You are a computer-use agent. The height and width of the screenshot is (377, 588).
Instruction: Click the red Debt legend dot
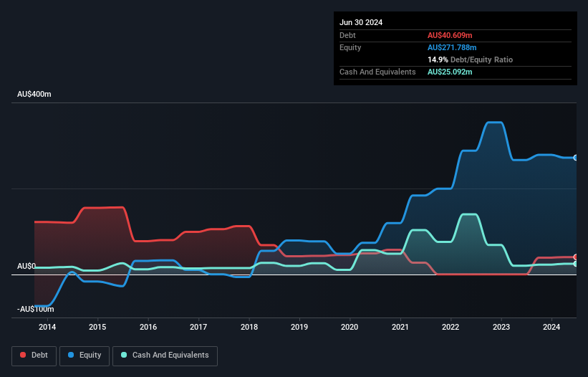23,355
